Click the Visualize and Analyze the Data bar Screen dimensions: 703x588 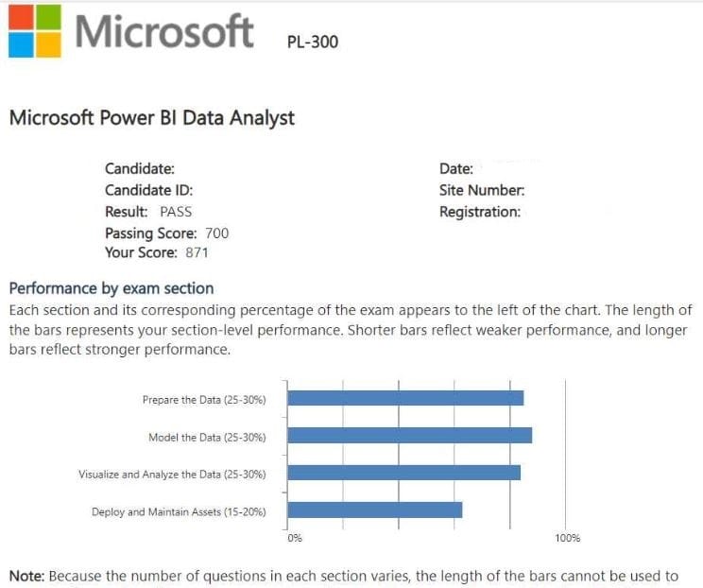coord(403,473)
